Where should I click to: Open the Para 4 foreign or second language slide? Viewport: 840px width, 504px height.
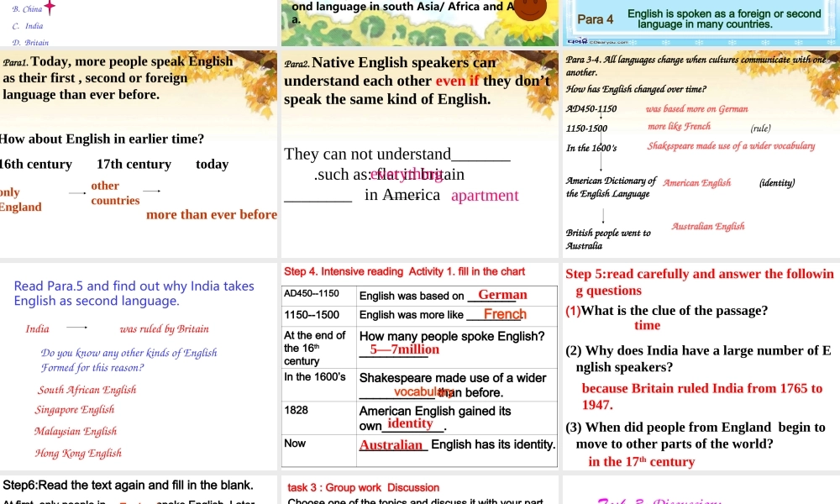click(x=701, y=23)
